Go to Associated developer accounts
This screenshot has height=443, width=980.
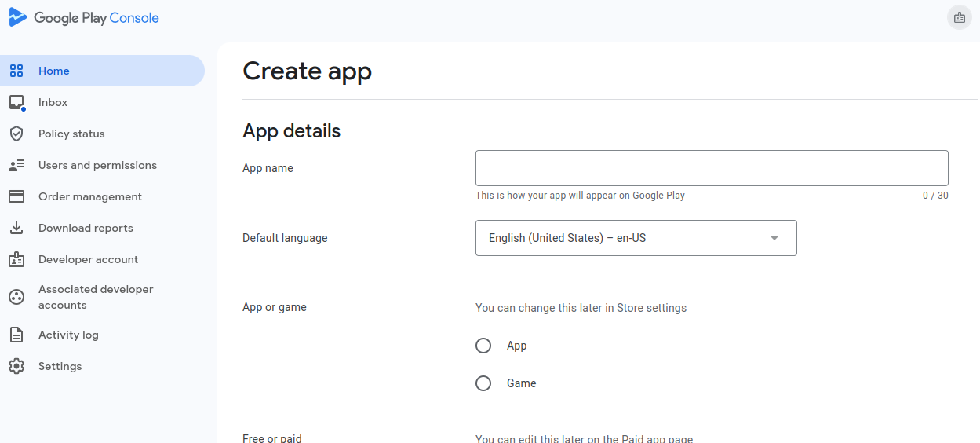pos(95,297)
